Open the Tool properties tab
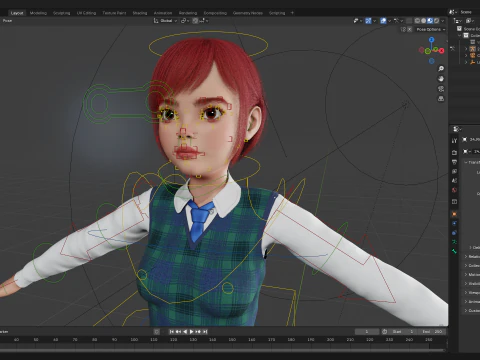This screenshot has height=360, width=480. pyautogui.click(x=454, y=141)
